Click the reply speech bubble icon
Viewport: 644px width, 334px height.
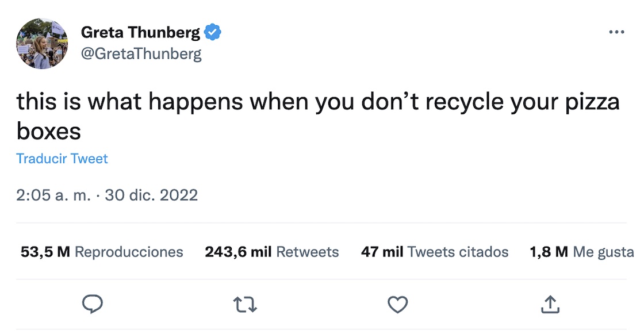pyautogui.click(x=92, y=305)
